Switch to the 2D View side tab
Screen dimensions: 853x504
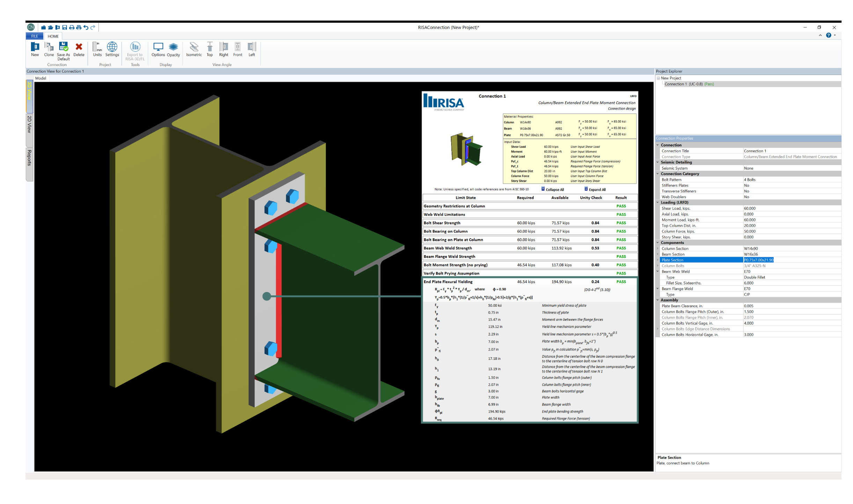29,125
